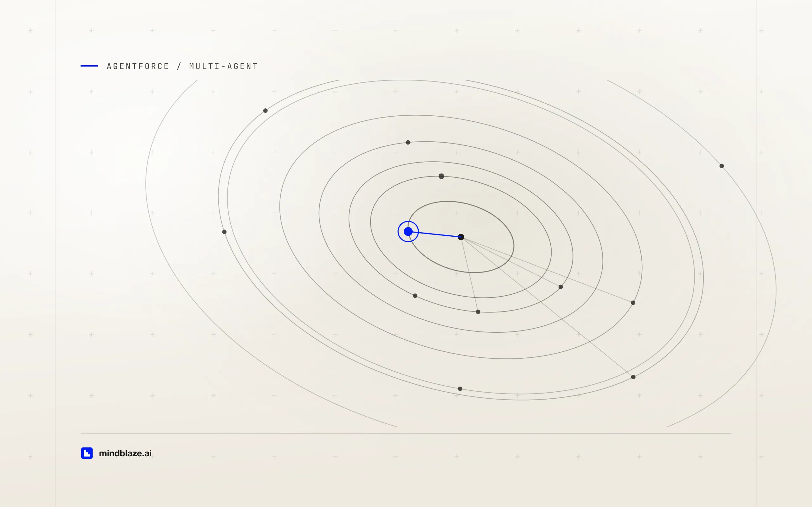Click the spoke-end dot on the fifth orbit ring
The height and width of the screenshot is (507, 812).
(633, 303)
